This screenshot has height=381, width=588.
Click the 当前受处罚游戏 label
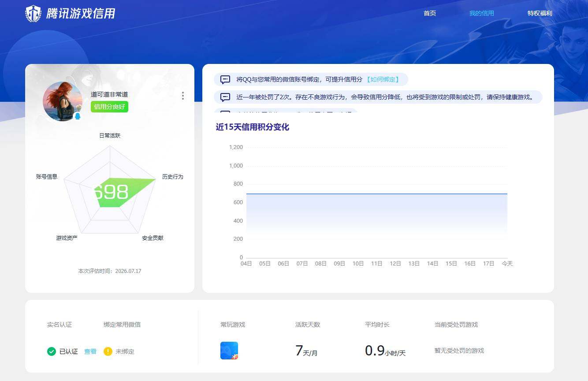click(456, 325)
